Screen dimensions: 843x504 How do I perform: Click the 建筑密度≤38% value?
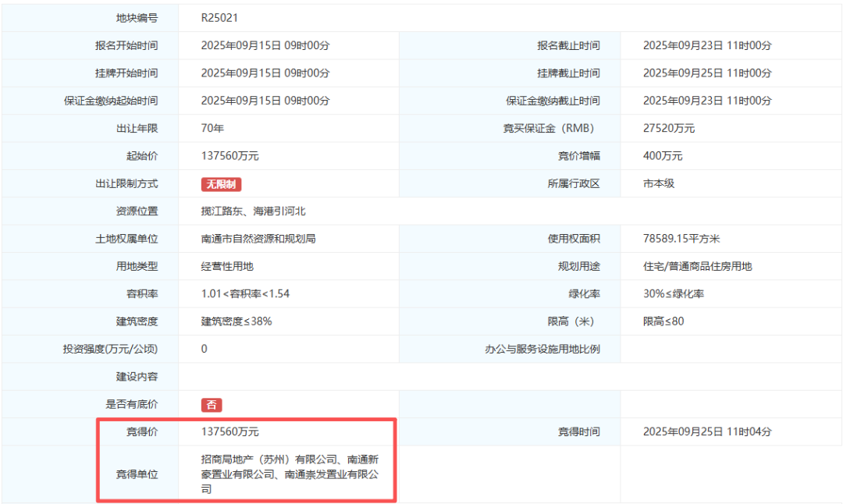237,321
